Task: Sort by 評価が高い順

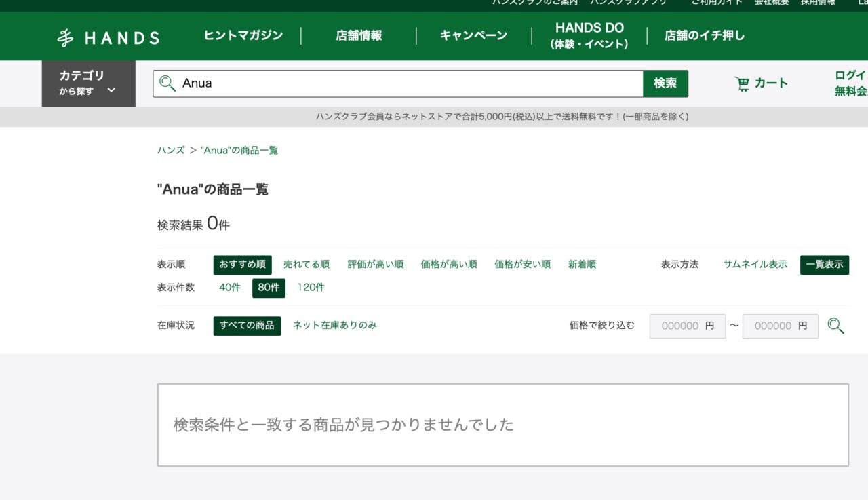Action: (x=376, y=265)
